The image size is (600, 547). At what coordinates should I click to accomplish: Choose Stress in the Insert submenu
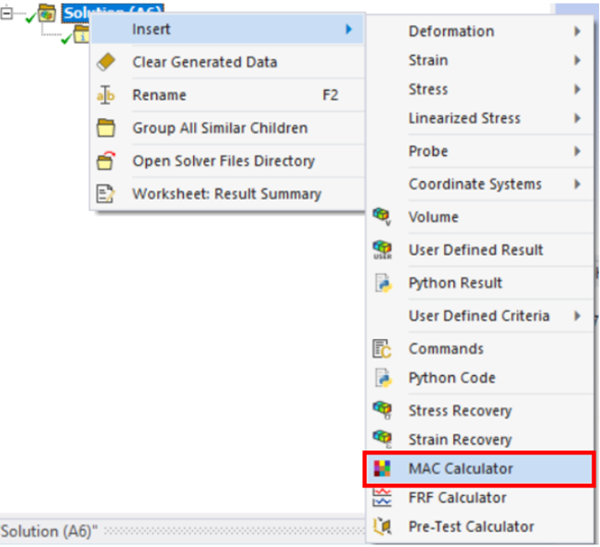[x=480, y=89]
